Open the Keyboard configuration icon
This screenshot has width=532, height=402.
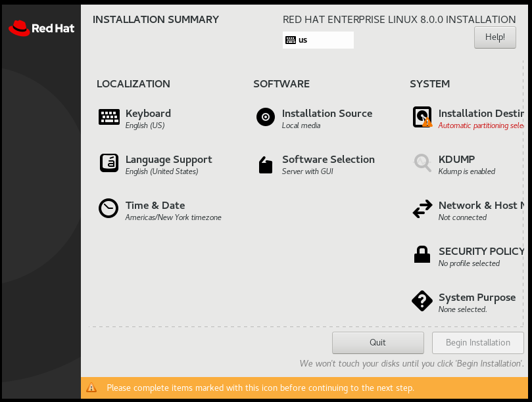tap(109, 117)
